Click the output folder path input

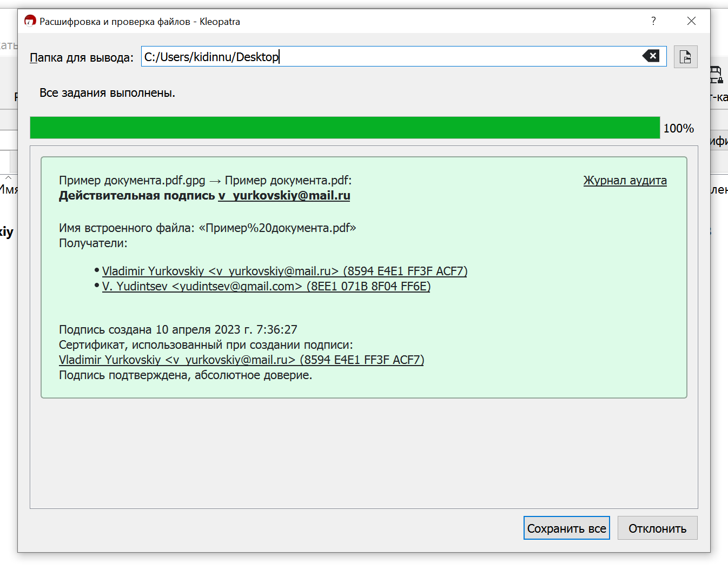(403, 56)
